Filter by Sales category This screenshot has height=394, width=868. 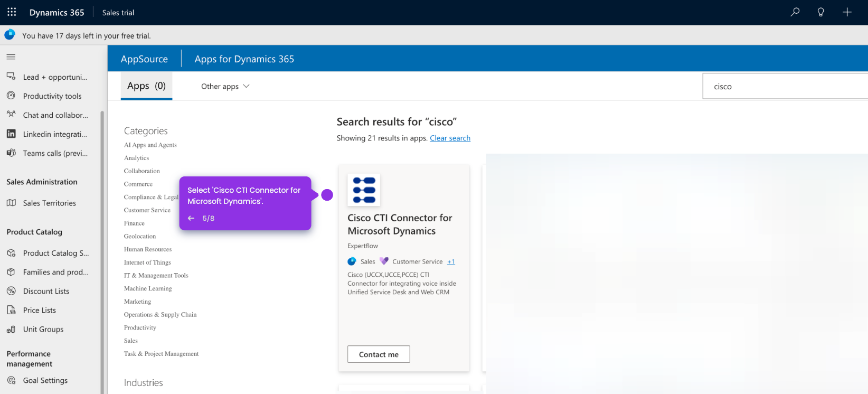[x=131, y=341]
